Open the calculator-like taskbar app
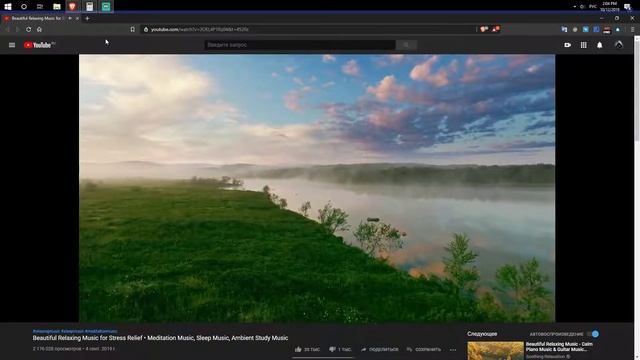640x360 pixels. (x=89, y=6)
